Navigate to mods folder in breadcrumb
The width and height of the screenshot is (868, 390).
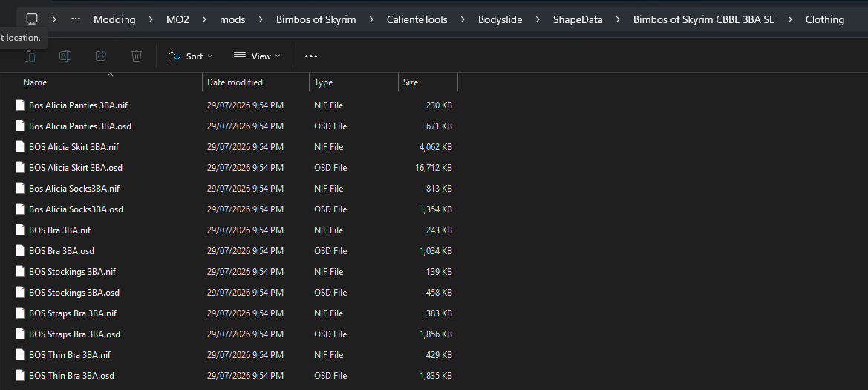[232, 19]
